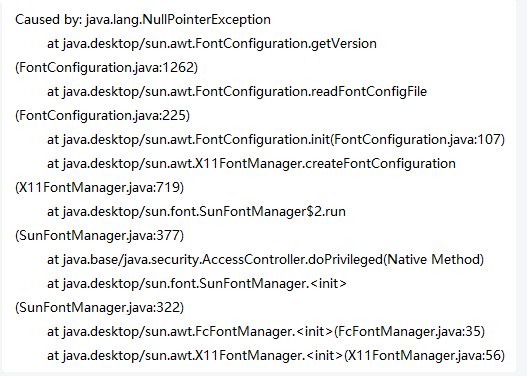Click the FcFontManager.<init> stack frame line
The height and width of the screenshot is (376, 527).
tap(266, 332)
